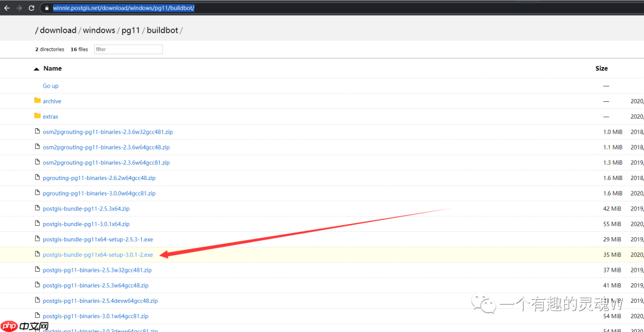
Task: Click file icon of osm2pgrouting 2.3.6w32gcc481.zip
Action: pos(38,131)
